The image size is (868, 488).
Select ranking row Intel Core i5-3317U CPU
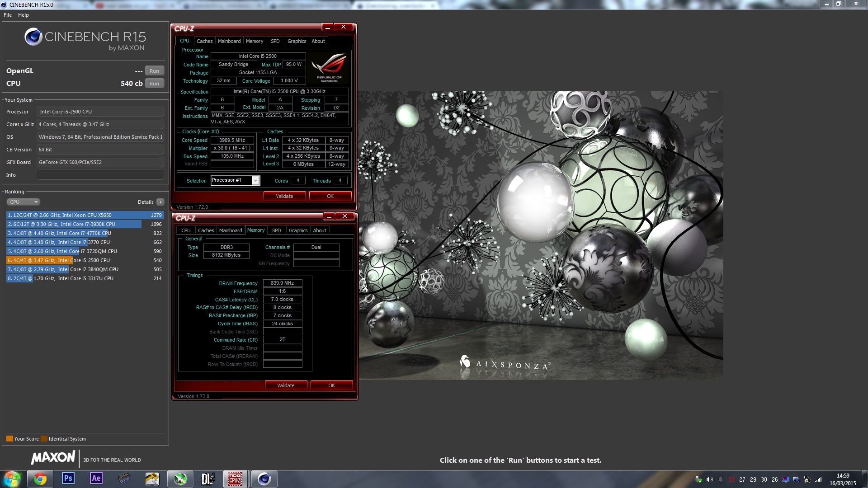(85, 278)
